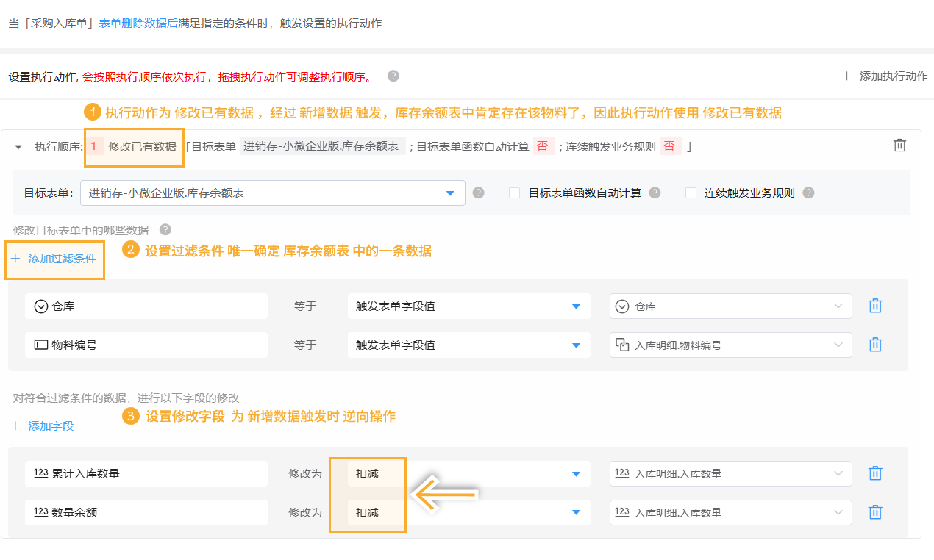Click 添加执行动作 button
The width and height of the screenshot is (934, 560).
click(x=885, y=76)
